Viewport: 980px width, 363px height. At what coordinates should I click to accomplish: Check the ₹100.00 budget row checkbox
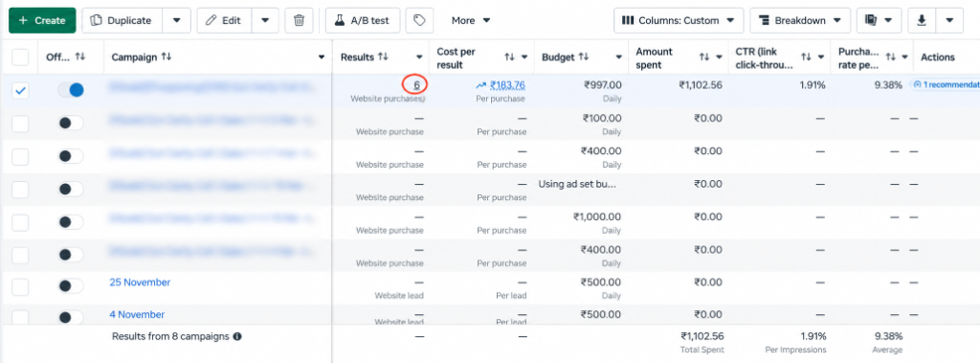(x=21, y=124)
